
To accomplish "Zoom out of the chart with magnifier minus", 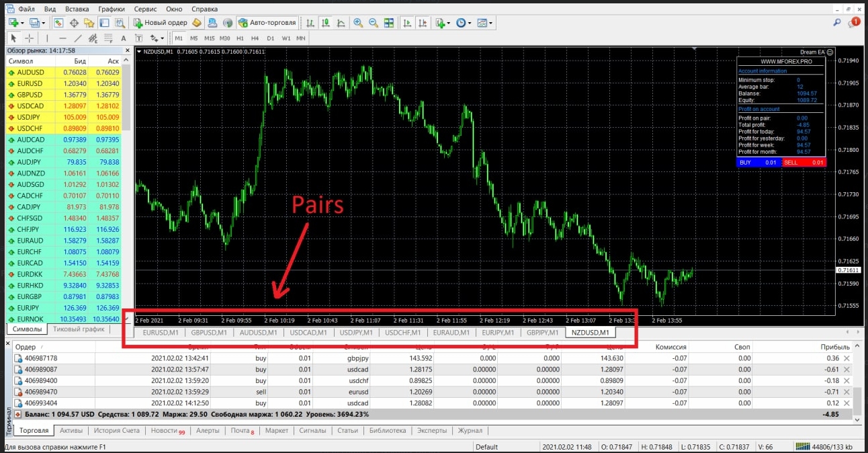I will tap(373, 23).
